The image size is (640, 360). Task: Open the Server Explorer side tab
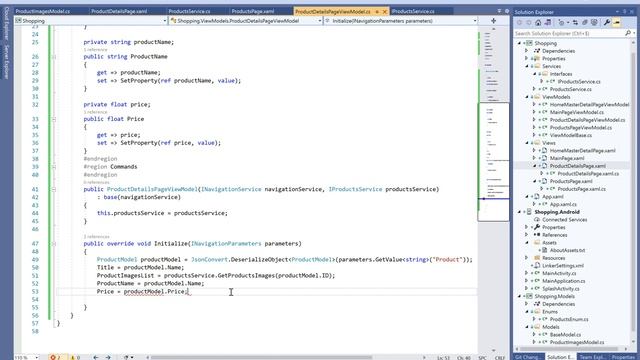click(6, 62)
